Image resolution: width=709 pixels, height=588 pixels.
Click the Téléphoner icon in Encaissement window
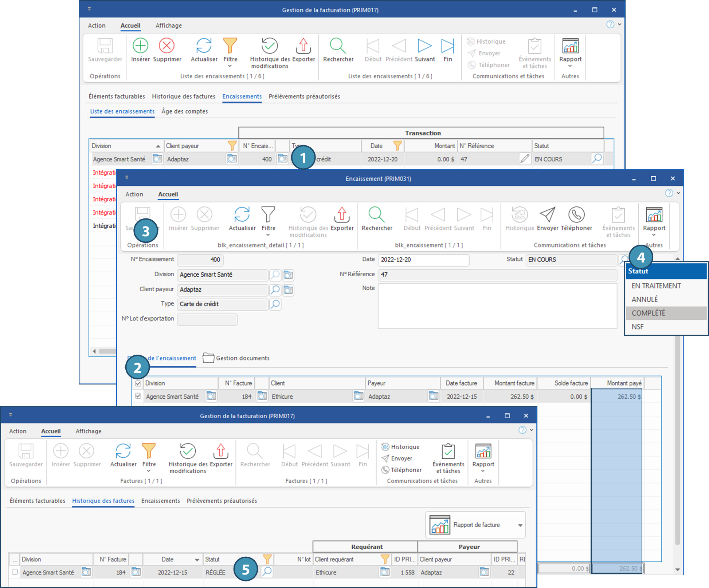(x=576, y=215)
